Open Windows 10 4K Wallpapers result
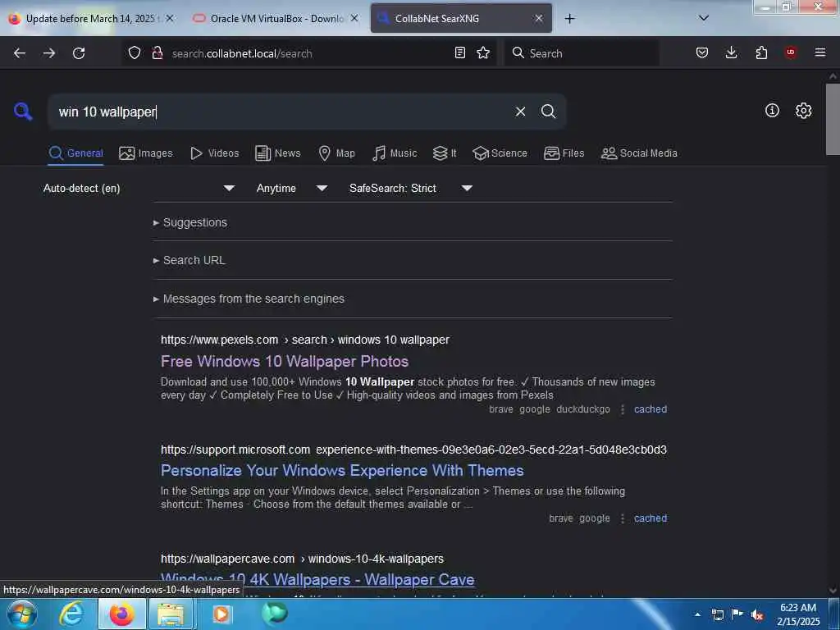This screenshot has width=840, height=630. [317, 580]
